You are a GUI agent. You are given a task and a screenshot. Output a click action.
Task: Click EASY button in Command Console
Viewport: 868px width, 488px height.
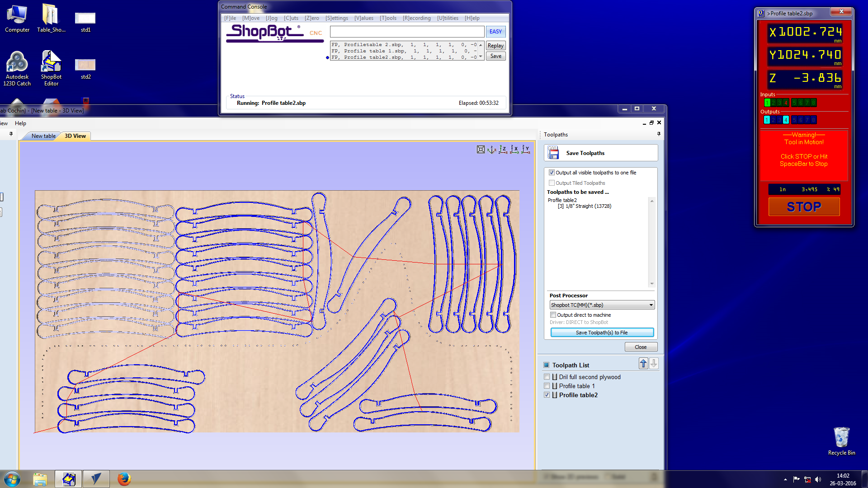495,32
